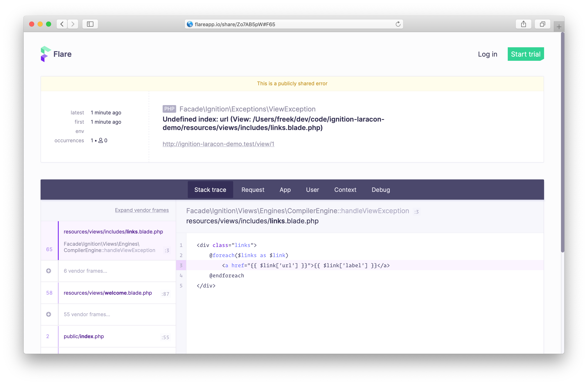Click the Log in link
Image resolution: width=588 pixels, height=385 pixels.
(x=487, y=54)
